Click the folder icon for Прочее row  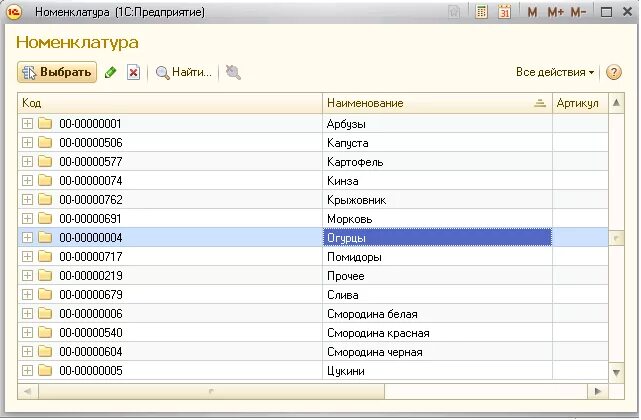45,275
